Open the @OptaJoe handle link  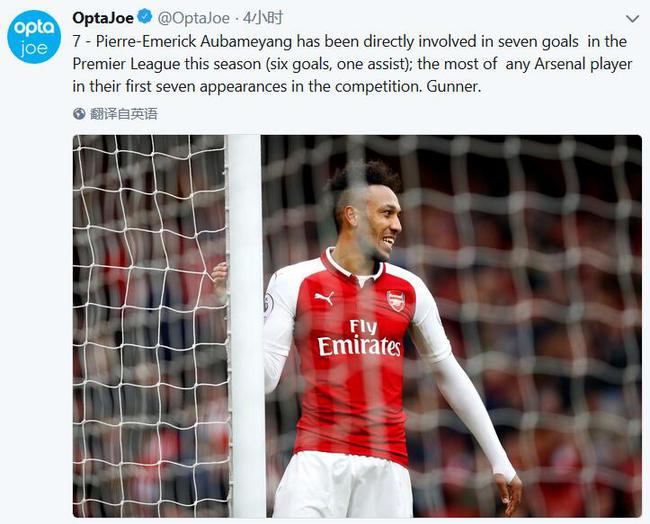[194, 18]
